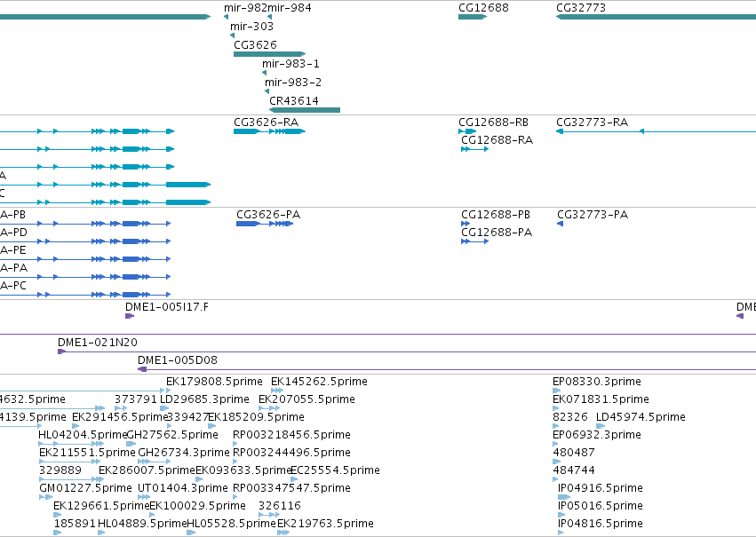Viewport: 756px width, 537px height.
Task: Click the RP003347547.5prime EST label
Action: point(291,488)
